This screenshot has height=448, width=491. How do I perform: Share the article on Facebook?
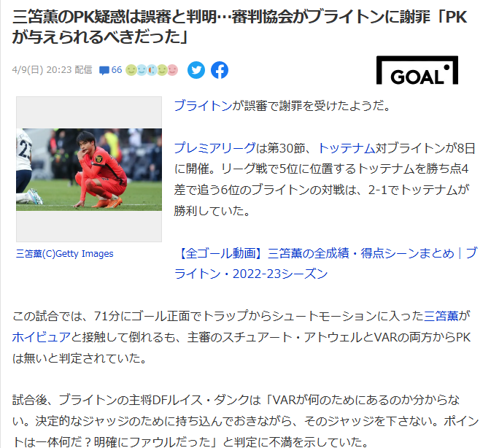[220, 70]
